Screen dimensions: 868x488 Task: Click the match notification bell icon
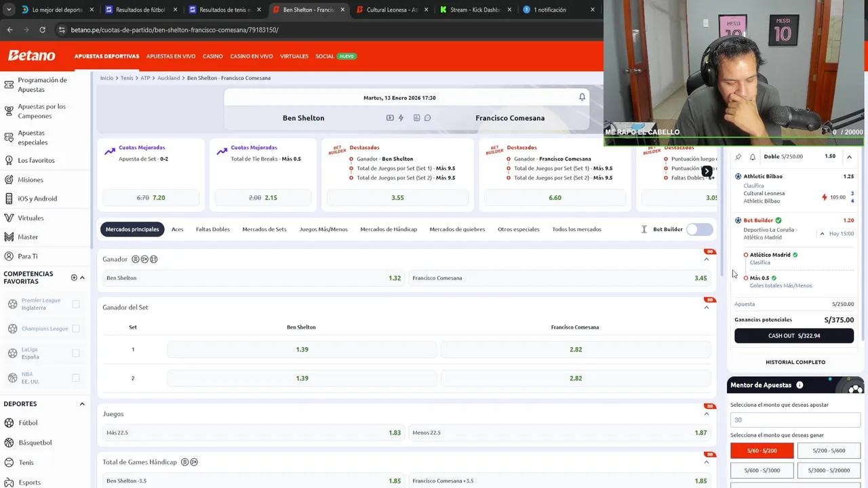[x=582, y=97]
